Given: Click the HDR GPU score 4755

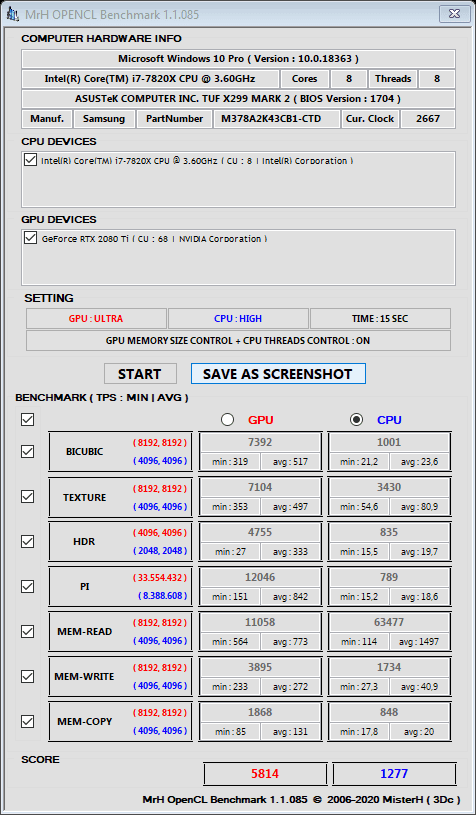Looking at the screenshot, I should (x=260, y=532).
